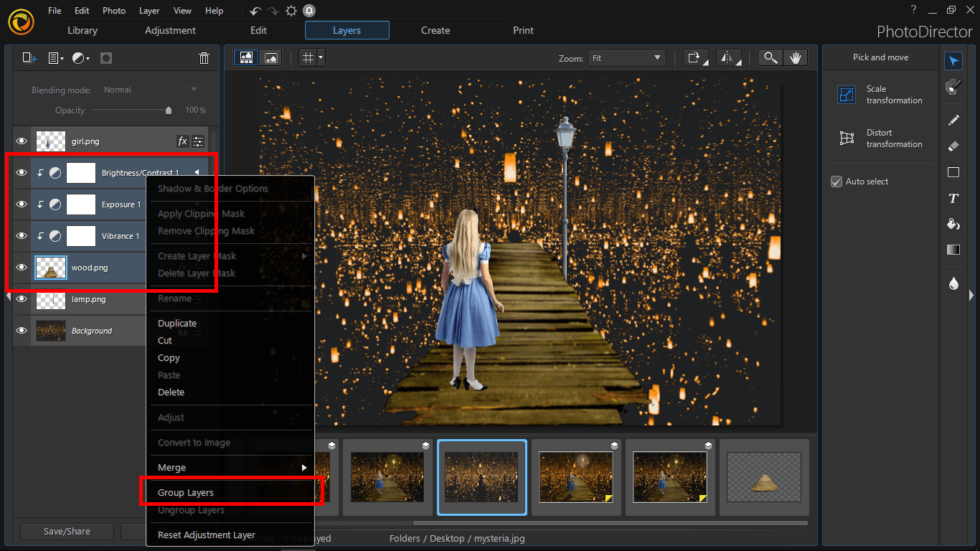Image resolution: width=980 pixels, height=551 pixels.
Task: Open the Photo menu
Action: [114, 11]
